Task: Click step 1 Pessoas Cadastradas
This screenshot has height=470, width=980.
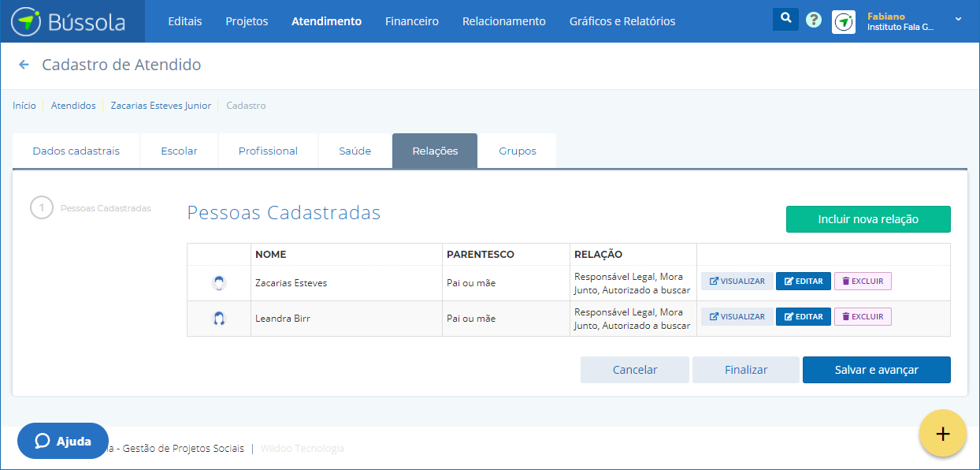Action: pyautogui.click(x=91, y=208)
